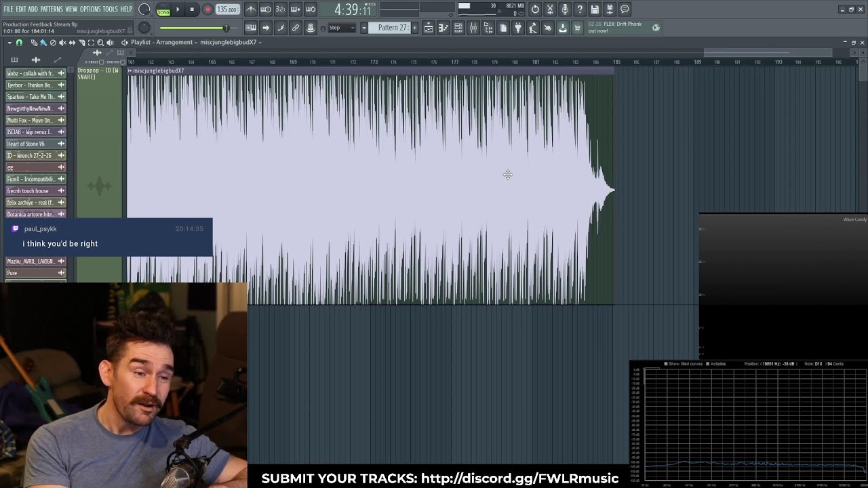Open the PATTERNS menu
The image size is (868, 488).
click(52, 9)
